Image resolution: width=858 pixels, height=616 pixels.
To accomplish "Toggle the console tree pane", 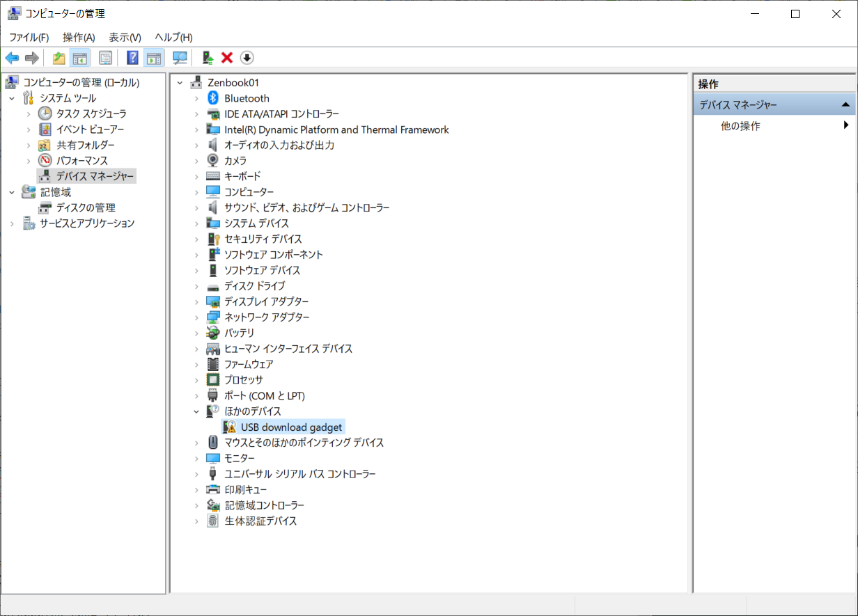I will 80,57.
